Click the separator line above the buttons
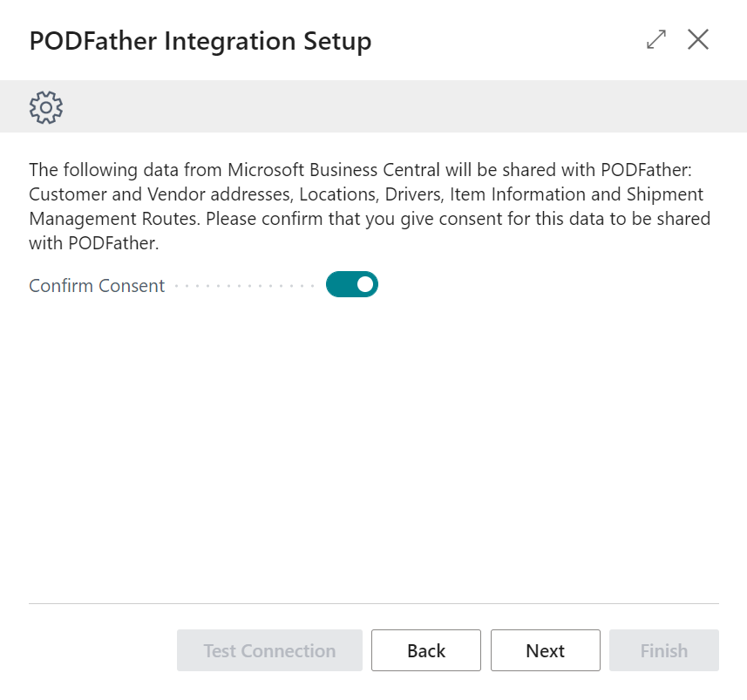The width and height of the screenshot is (747, 700). coord(373,603)
